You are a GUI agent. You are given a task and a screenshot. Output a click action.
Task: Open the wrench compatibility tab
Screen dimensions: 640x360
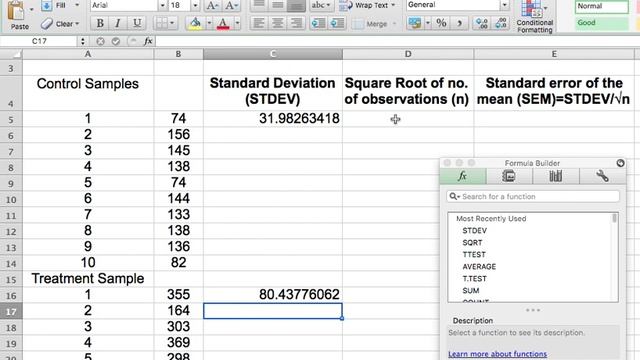pyautogui.click(x=602, y=176)
